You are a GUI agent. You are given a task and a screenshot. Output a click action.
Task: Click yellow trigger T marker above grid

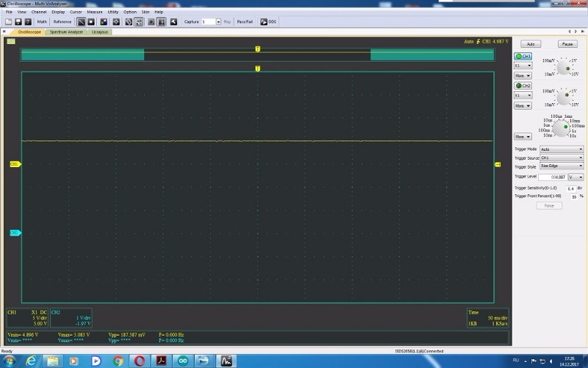coord(258,68)
